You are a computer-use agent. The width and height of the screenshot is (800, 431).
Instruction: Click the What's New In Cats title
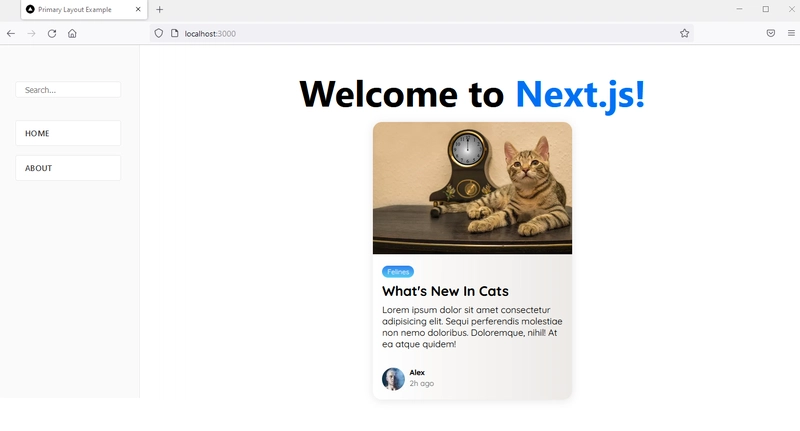tap(445, 291)
